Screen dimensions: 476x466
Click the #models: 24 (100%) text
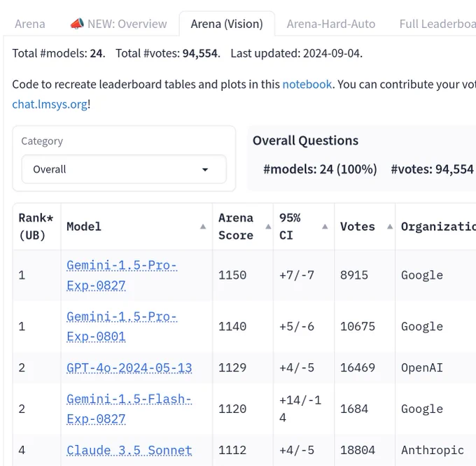[320, 169]
